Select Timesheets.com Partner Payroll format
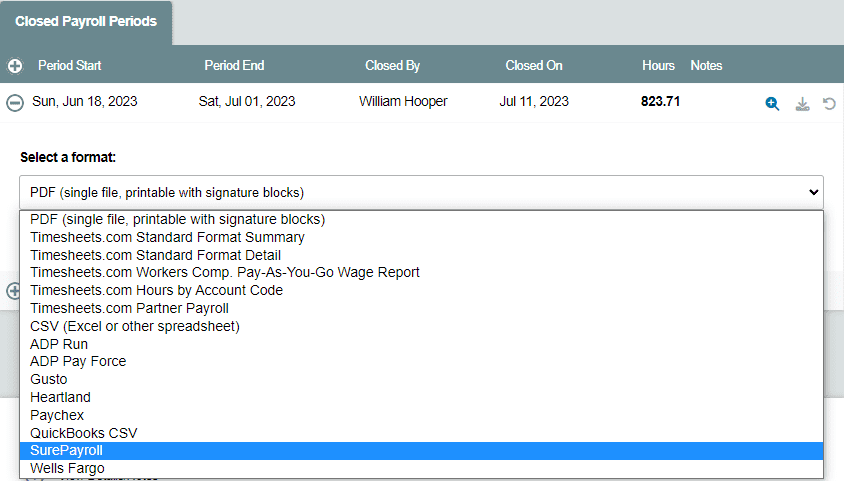 (x=421, y=308)
